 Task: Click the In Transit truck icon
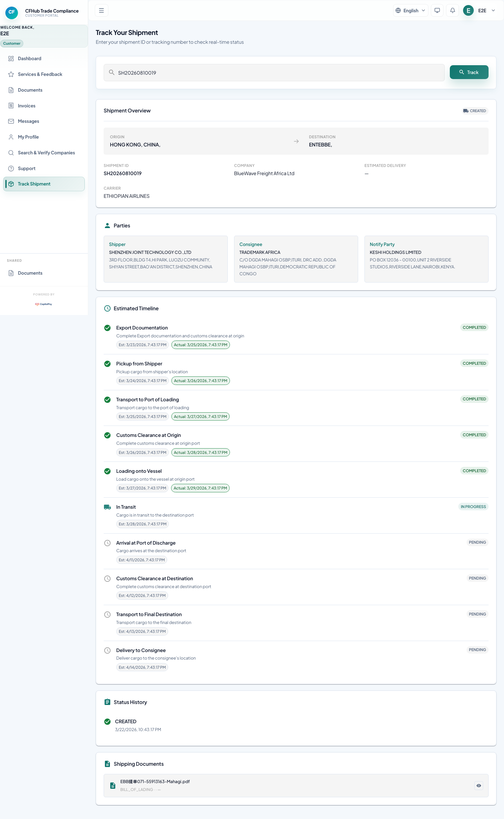point(107,507)
